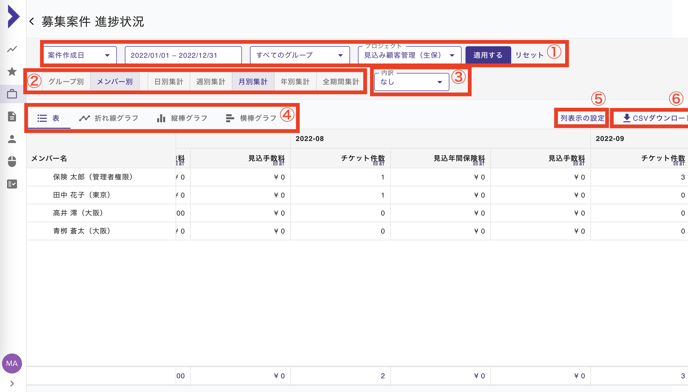
Task: Click the 適用する button
Action: pyautogui.click(x=488, y=55)
